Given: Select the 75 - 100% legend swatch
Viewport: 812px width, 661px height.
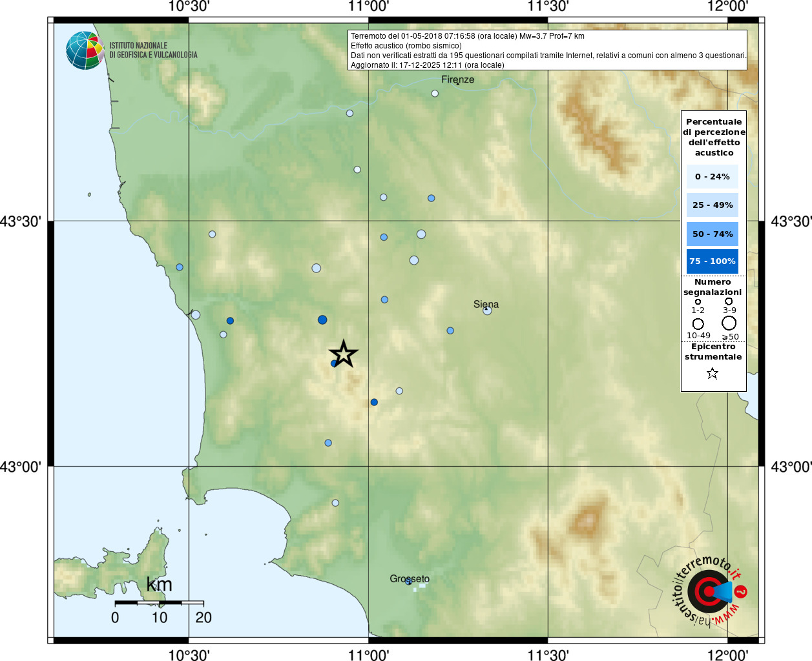Looking at the screenshot, I should tap(713, 261).
